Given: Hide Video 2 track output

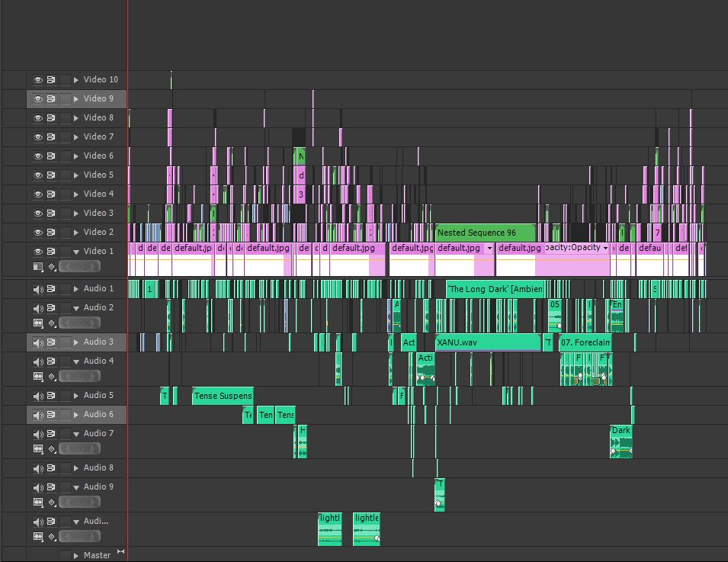Looking at the screenshot, I should [x=38, y=233].
